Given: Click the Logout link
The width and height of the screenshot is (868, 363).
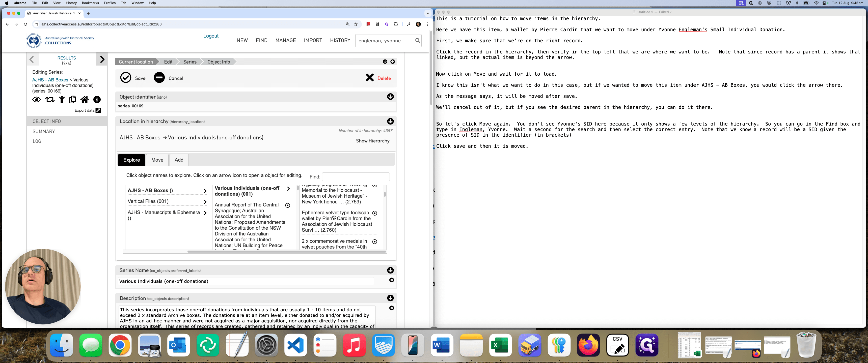Looking at the screenshot, I should [x=211, y=36].
